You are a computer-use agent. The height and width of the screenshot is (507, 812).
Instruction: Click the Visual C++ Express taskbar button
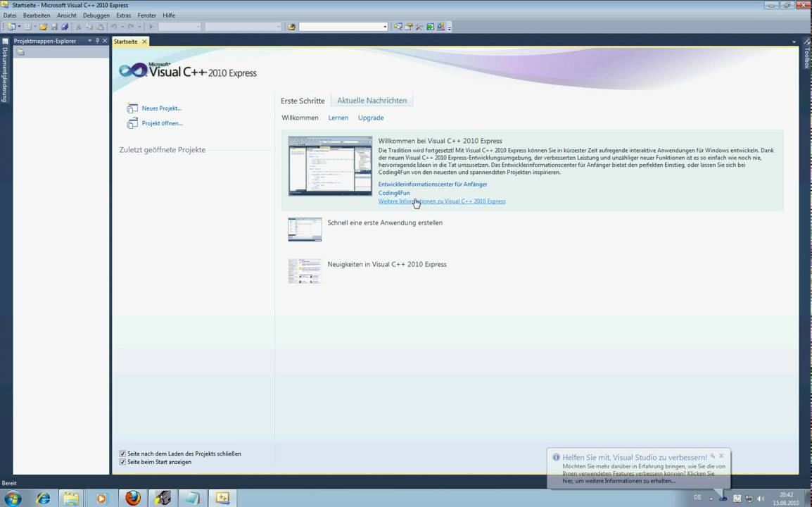(222, 499)
